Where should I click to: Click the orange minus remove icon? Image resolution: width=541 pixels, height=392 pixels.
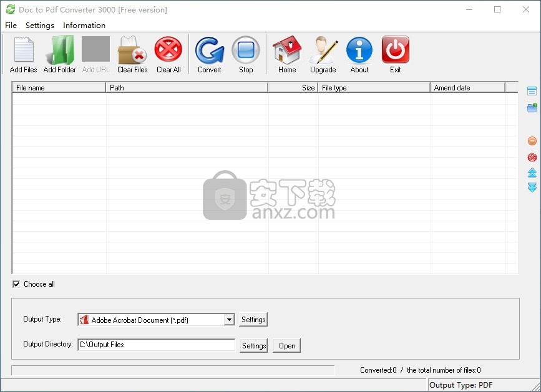tap(532, 141)
